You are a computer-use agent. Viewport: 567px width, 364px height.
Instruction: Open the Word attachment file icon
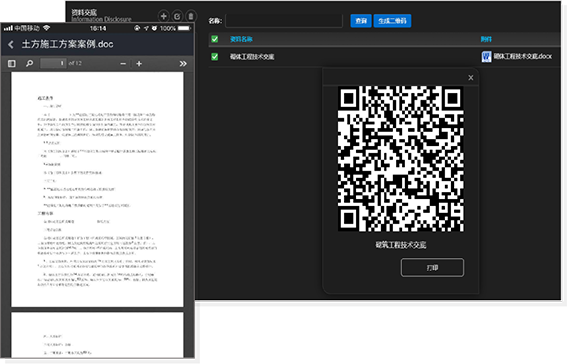click(x=486, y=56)
